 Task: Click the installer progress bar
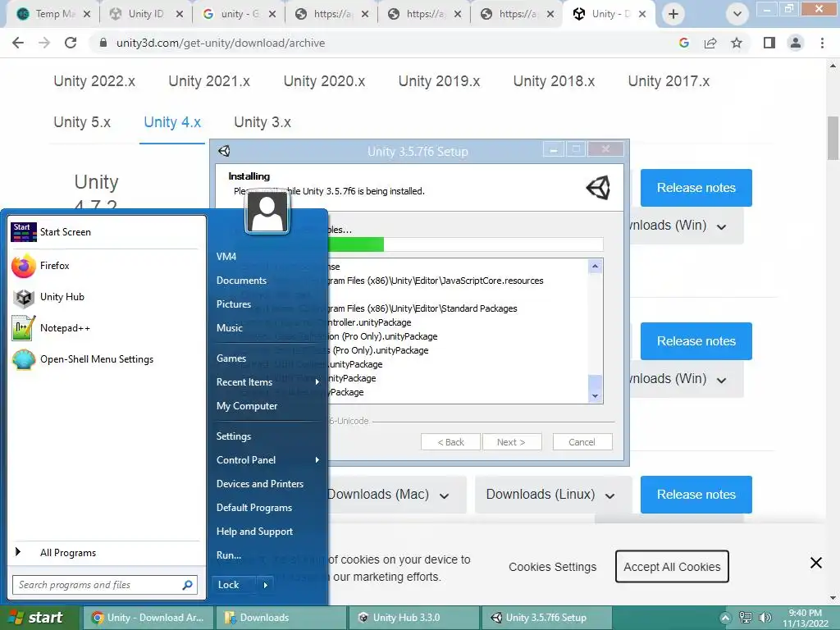[465, 244]
